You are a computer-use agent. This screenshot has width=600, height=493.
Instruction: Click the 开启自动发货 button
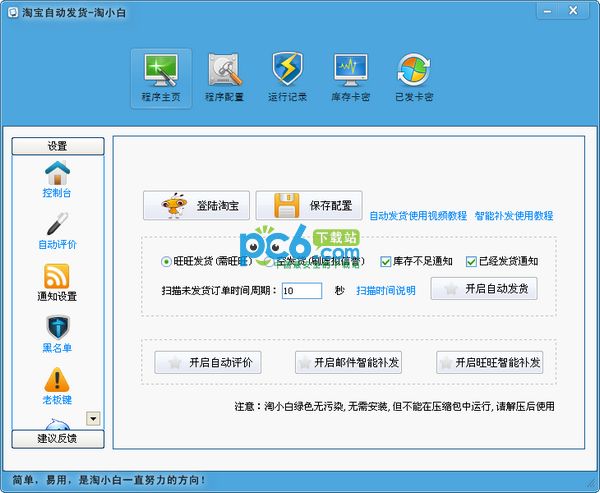pyautogui.click(x=484, y=289)
